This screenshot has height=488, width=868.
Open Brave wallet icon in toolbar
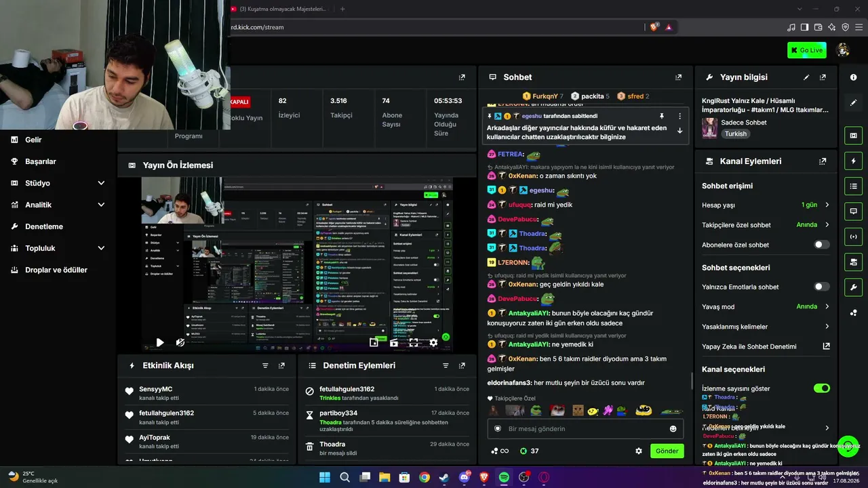818,27
